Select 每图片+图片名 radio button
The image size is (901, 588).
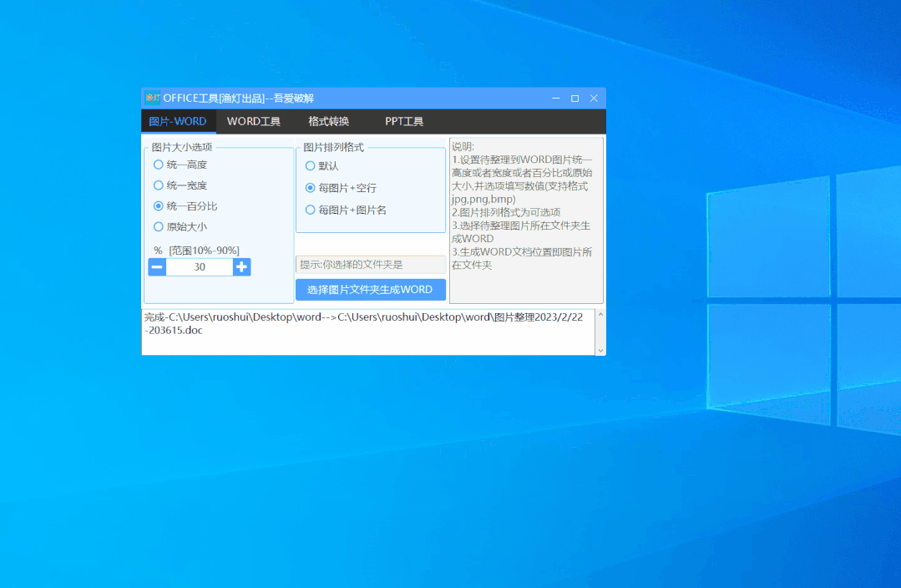point(346,210)
